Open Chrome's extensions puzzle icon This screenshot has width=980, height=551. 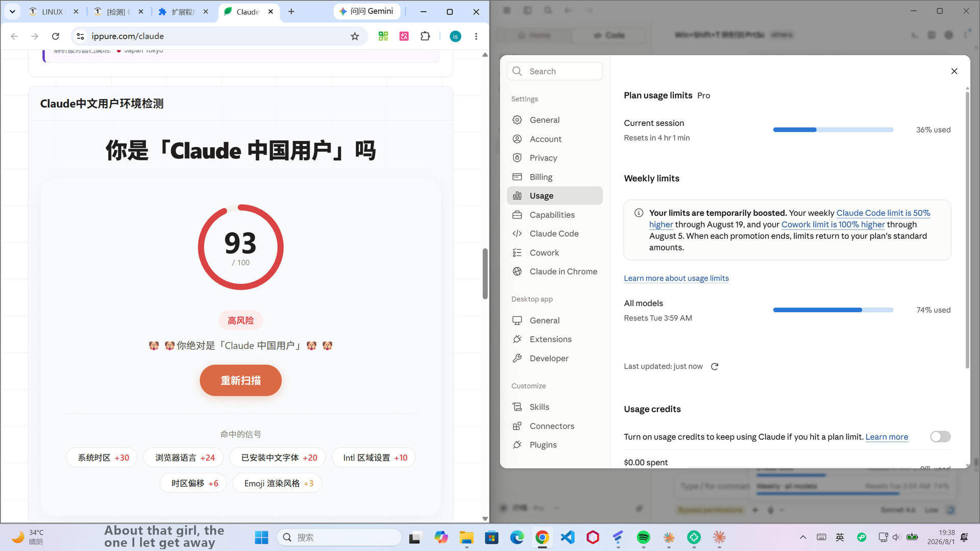(x=425, y=36)
